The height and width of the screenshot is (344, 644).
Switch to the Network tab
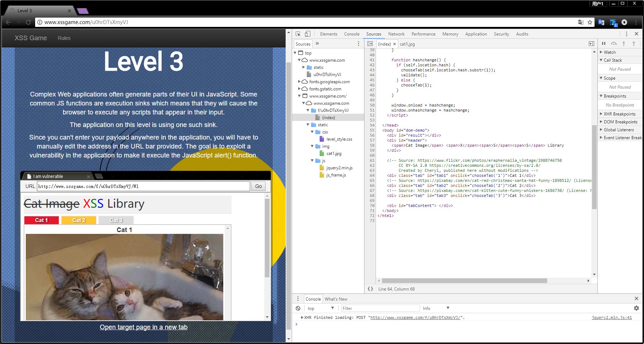pos(396,34)
